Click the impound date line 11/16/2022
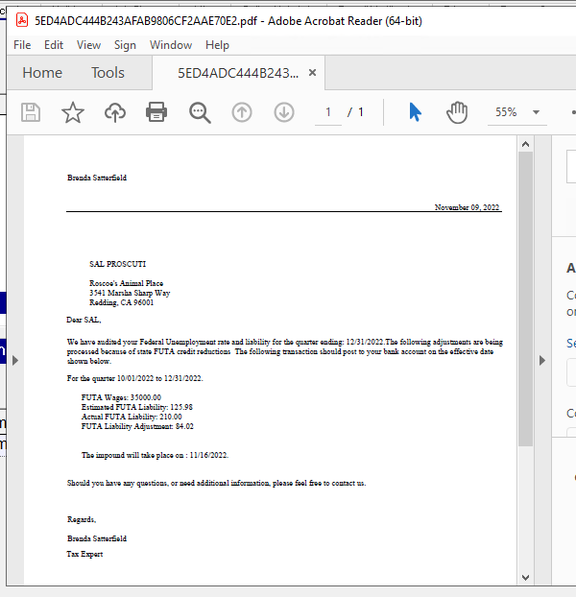 (155, 455)
